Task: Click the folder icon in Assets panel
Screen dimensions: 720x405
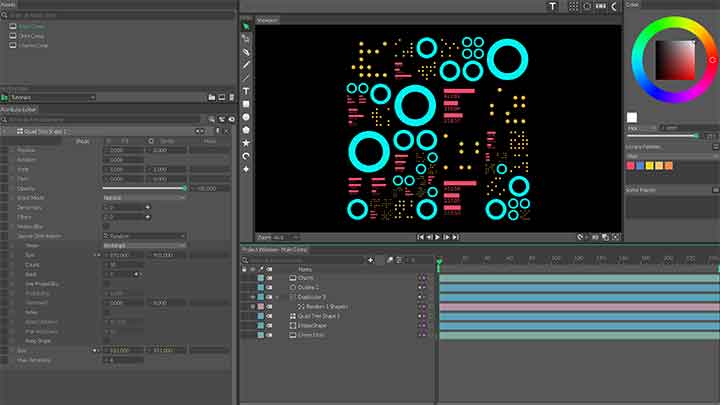Action: click(211, 97)
